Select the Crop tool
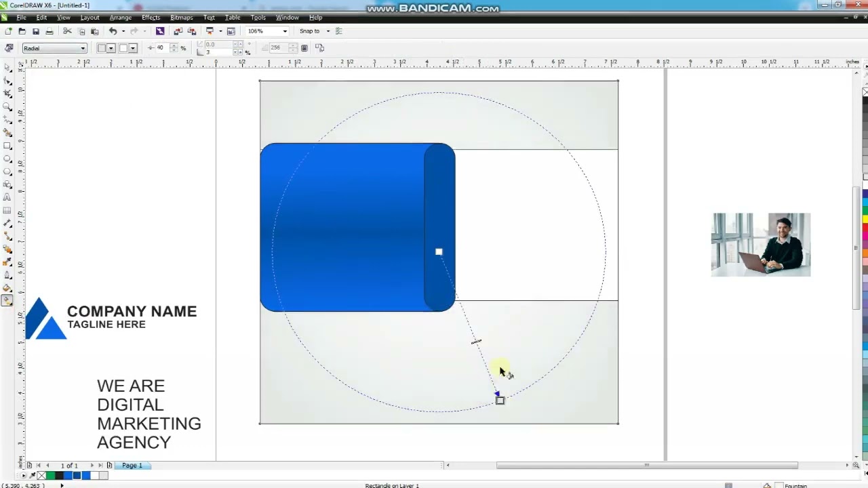 pos(7,94)
